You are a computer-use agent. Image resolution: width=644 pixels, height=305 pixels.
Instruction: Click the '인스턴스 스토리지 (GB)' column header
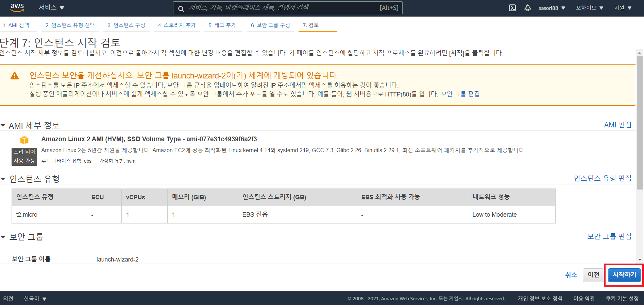(297, 197)
